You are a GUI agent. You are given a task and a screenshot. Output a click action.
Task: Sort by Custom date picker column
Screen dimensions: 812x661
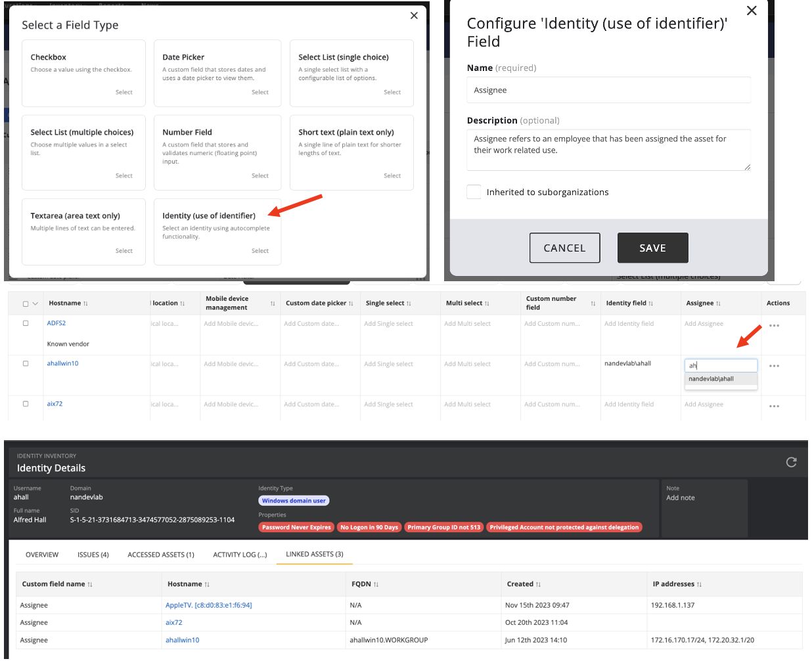coord(351,304)
